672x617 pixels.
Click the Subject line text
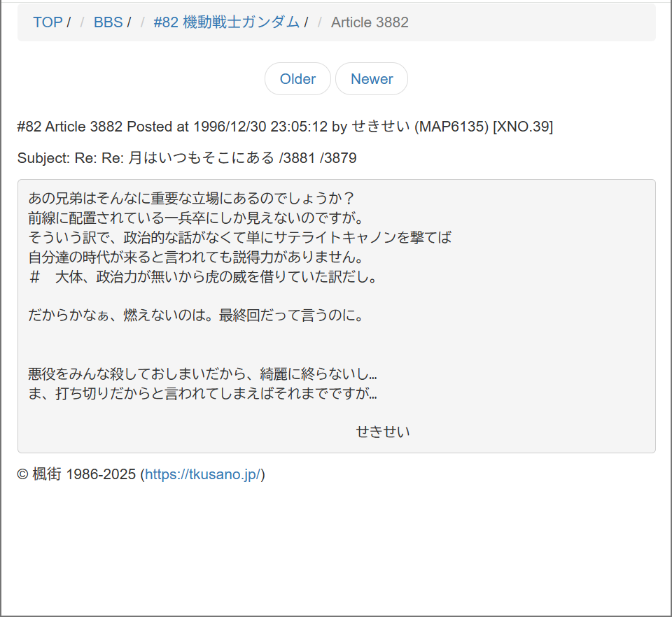(x=187, y=158)
